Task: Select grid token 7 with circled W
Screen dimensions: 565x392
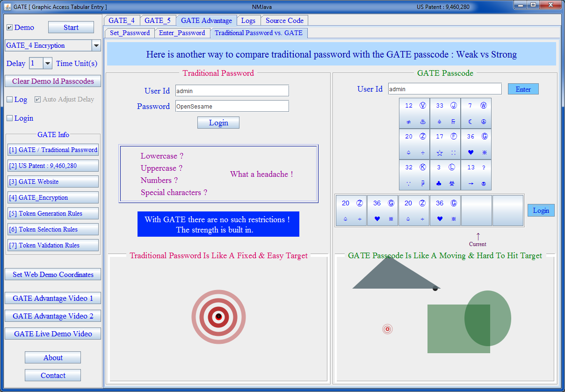Action: [476, 114]
